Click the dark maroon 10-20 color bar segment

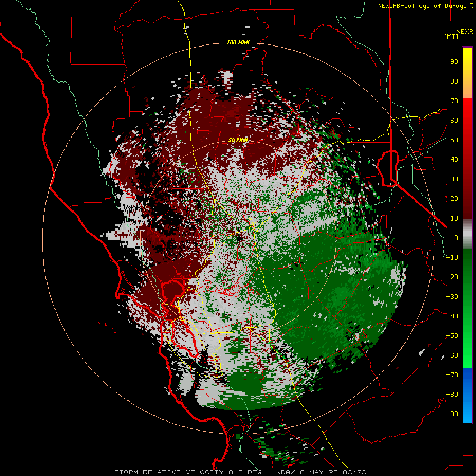(467, 208)
